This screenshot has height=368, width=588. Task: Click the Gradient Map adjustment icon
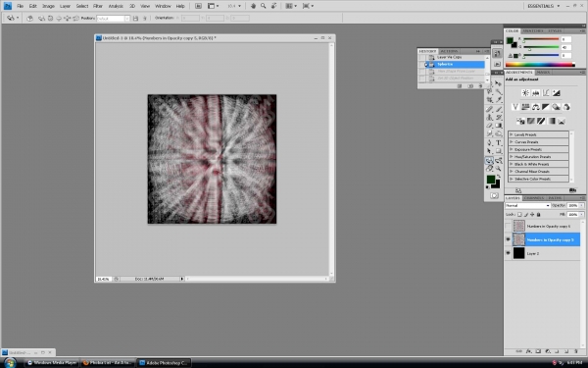[x=551, y=121]
